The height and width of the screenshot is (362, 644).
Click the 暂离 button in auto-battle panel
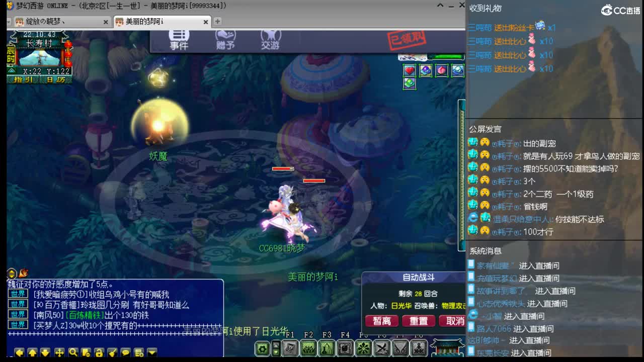tap(382, 321)
